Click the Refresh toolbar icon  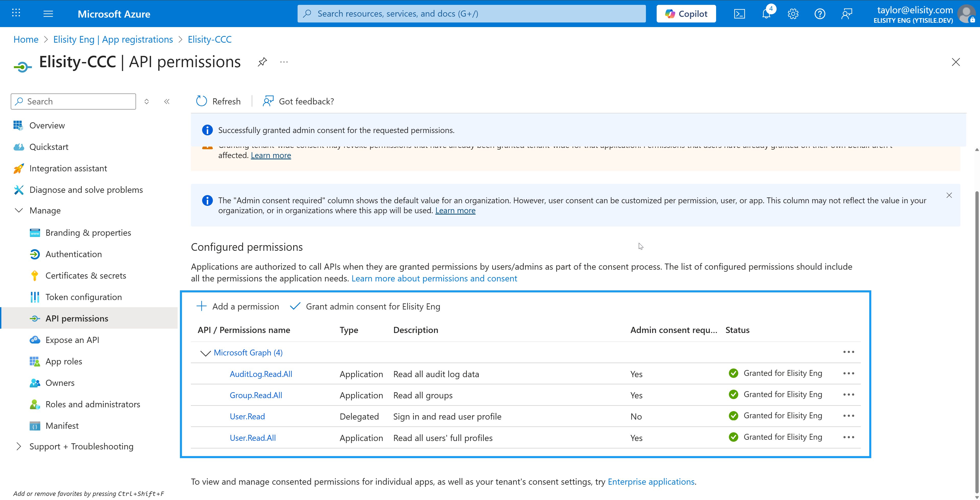pos(202,101)
